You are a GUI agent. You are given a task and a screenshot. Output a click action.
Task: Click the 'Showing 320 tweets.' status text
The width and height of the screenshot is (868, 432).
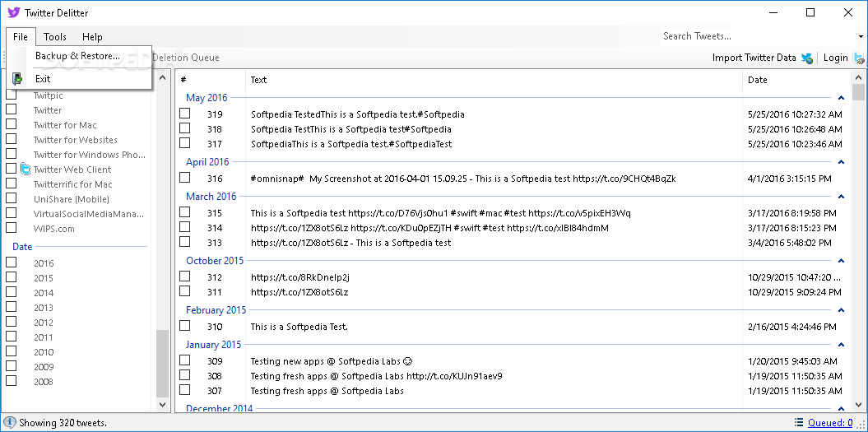pyautogui.click(x=63, y=423)
